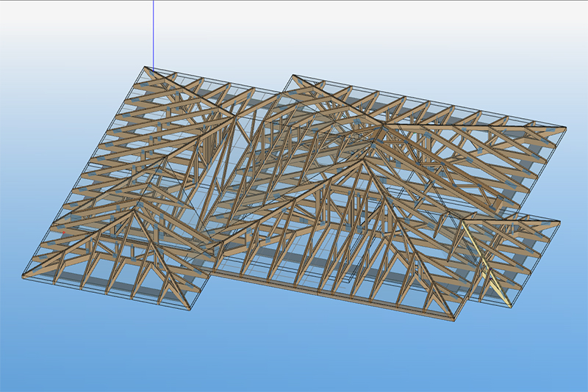Viewport: 588px width, 392px height.
Task: Click the blue vertical axis line
Action: pyautogui.click(x=154, y=33)
